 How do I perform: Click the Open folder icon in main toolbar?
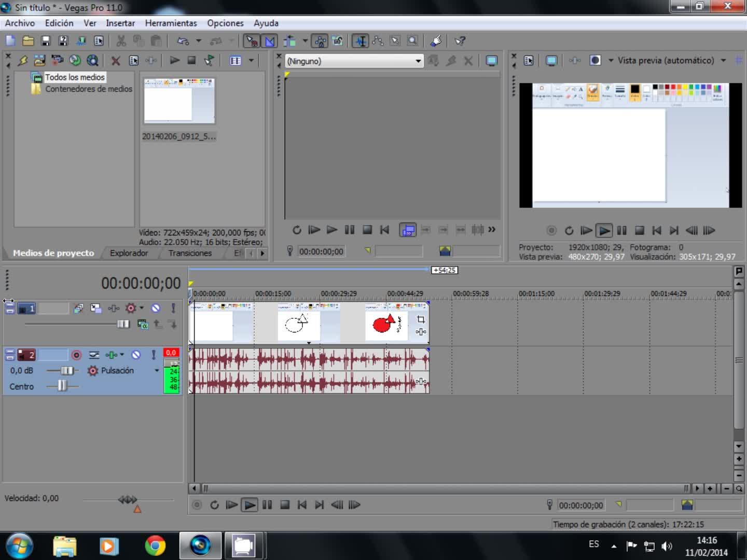tap(28, 41)
